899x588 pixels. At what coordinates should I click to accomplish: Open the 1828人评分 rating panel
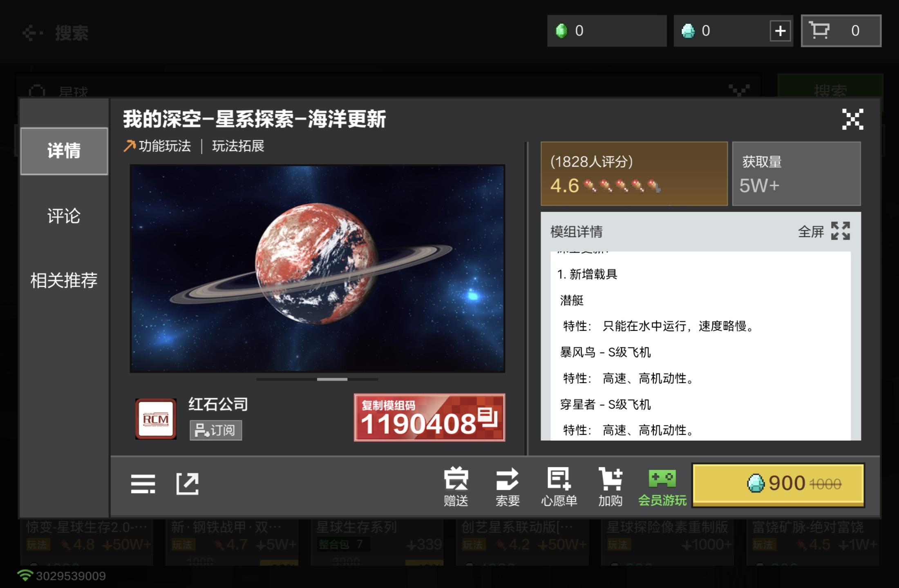click(634, 174)
